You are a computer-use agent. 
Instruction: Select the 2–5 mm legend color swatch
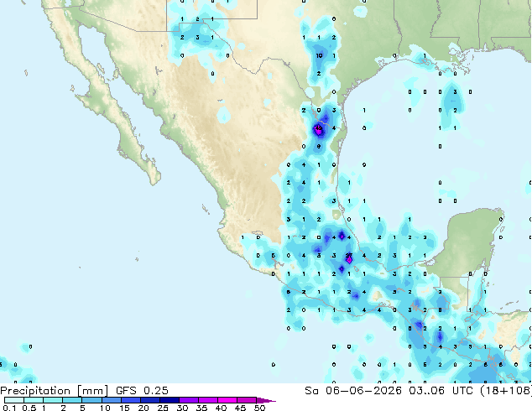pos(72,400)
